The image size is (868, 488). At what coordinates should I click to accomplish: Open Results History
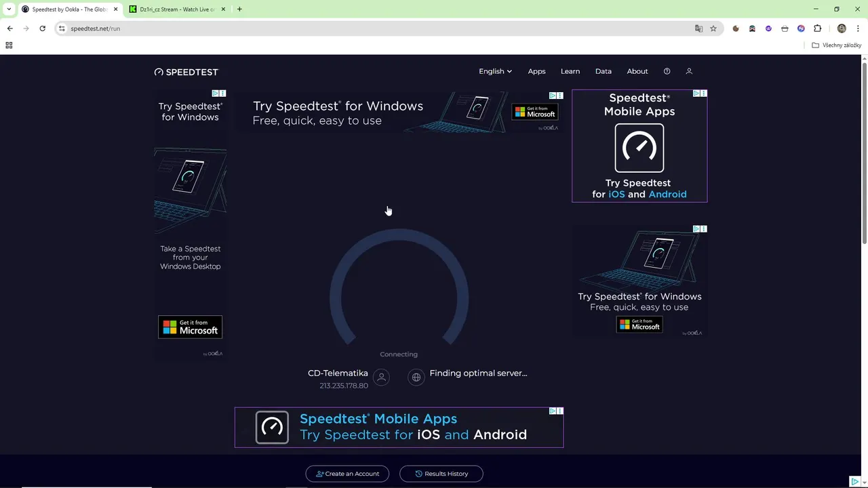click(x=441, y=474)
